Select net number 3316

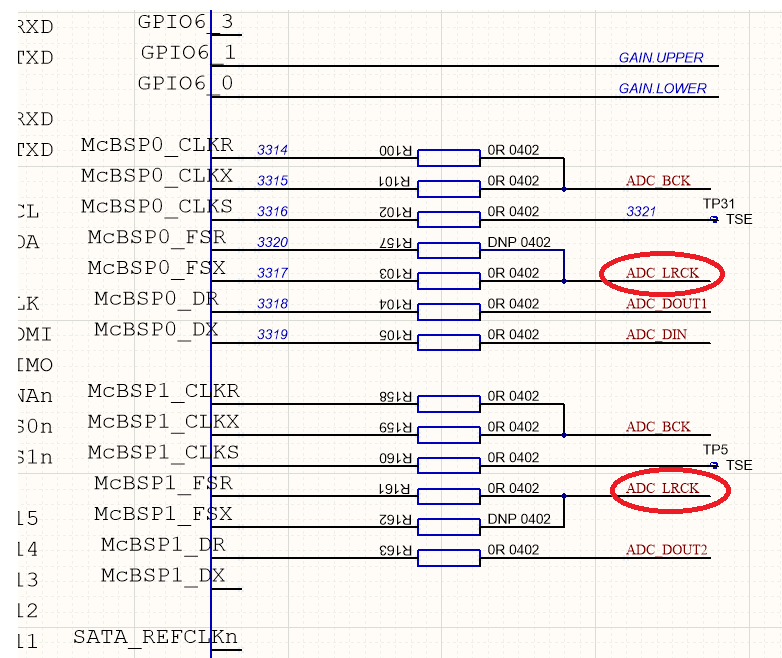coord(272,212)
